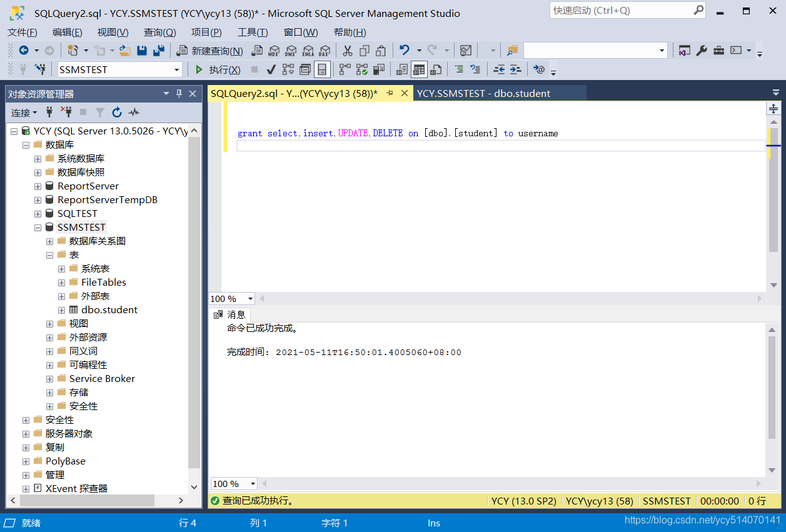Viewport: 786px width, 532px height.
Task: Click the Undo arrow icon
Action: [405, 51]
